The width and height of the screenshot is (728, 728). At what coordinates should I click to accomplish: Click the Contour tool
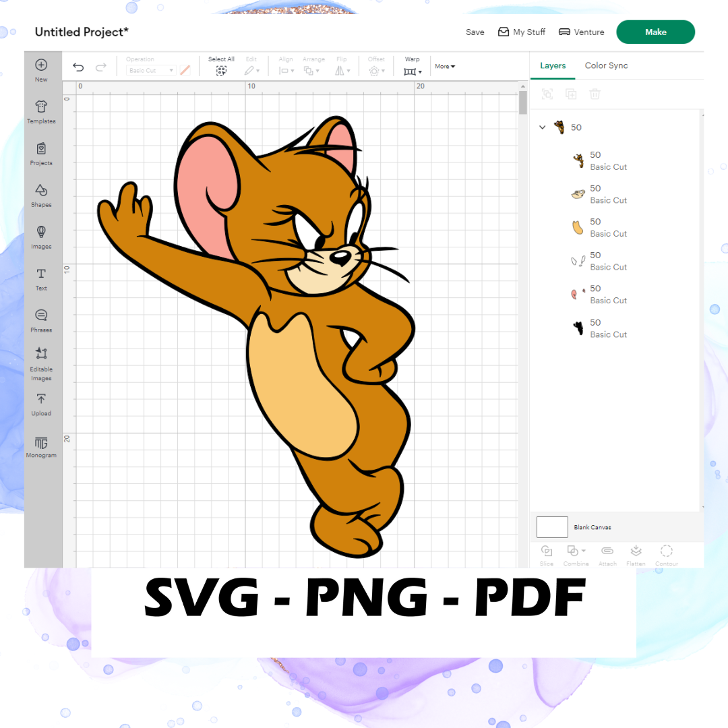coord(666,555)
